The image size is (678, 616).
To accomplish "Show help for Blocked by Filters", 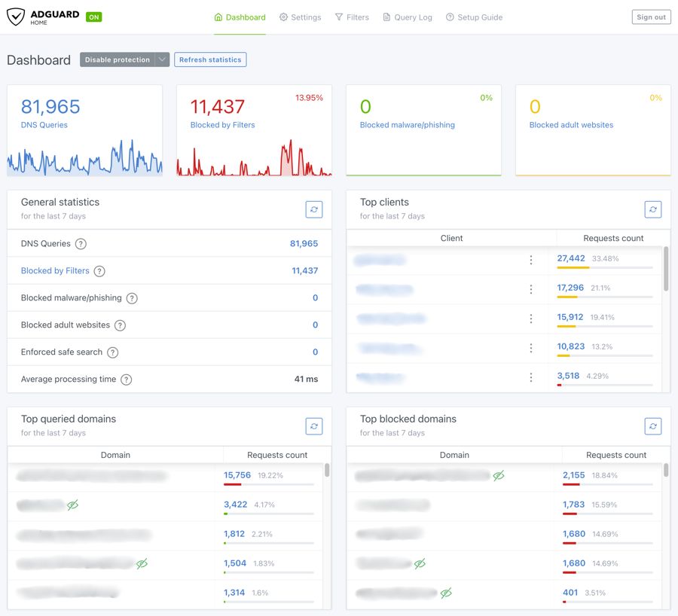I will coord(99,271).
